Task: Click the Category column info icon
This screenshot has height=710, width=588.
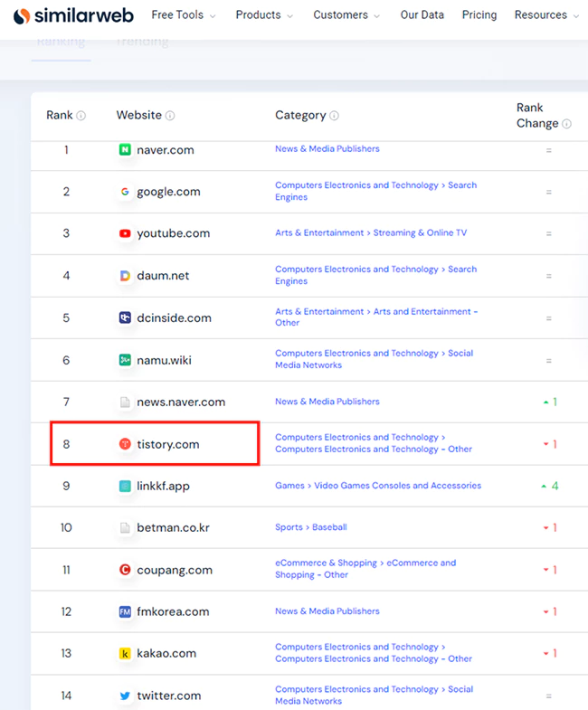Action: tap(334, 116)
